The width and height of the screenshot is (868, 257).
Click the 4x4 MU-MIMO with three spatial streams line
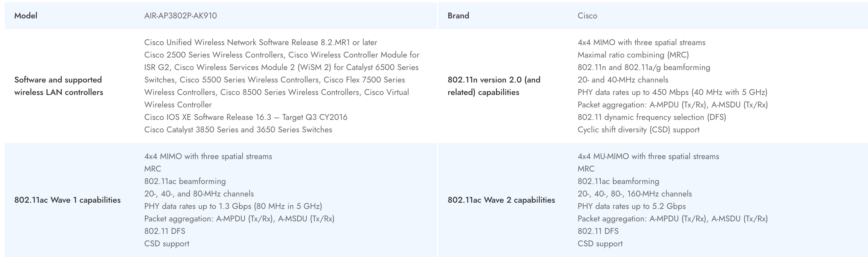pyautogui.click(x=648, y=156)
